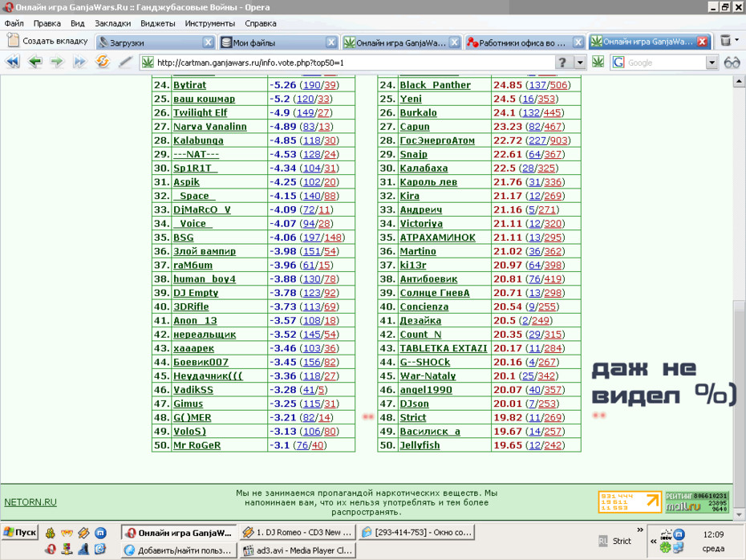Click the Google search input field
The image size is (746, 560).
(x=665, y=63)
